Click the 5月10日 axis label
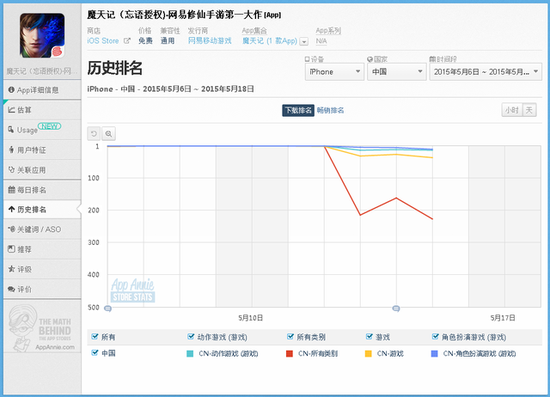 pyautogui.click(x=250, y=318)
